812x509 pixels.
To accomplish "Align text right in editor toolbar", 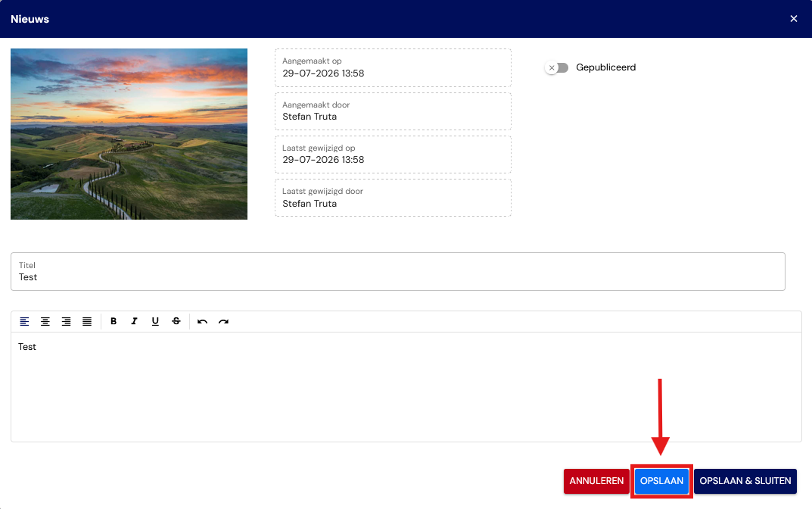I will [67, 321].
